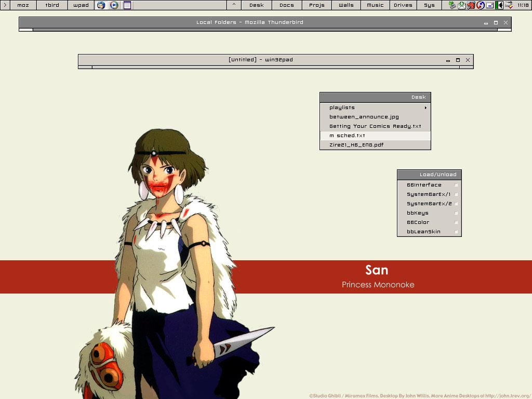The height and width of the screenshot is (399, 532).
Task: Open the Drives menu
Action: 403,5
